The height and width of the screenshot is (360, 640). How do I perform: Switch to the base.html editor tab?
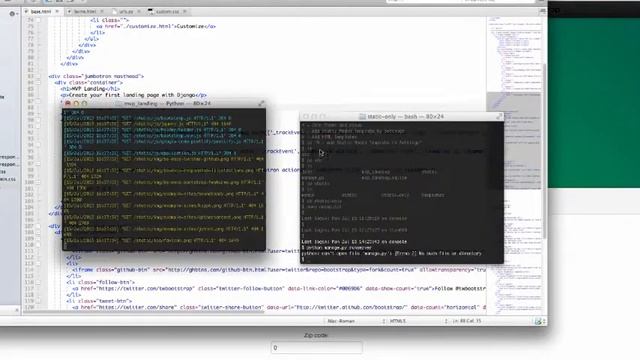(x=42, y=11)
